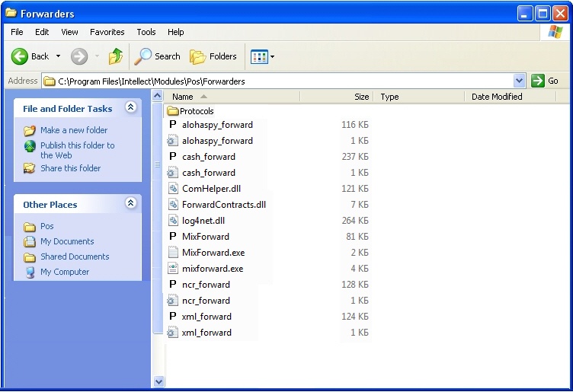Open the Views dropdown button
The width and height of the screenshot is (573, 392).
tap(263, 56)
